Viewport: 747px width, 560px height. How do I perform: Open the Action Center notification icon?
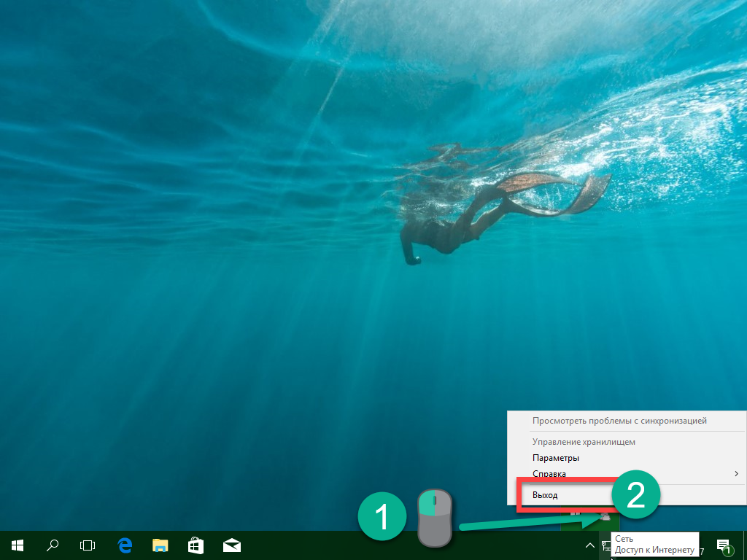click(x=724, y=545)
